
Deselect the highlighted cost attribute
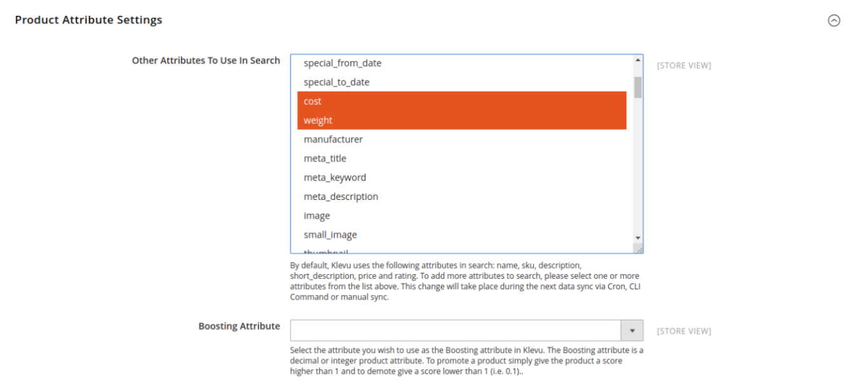462,102
